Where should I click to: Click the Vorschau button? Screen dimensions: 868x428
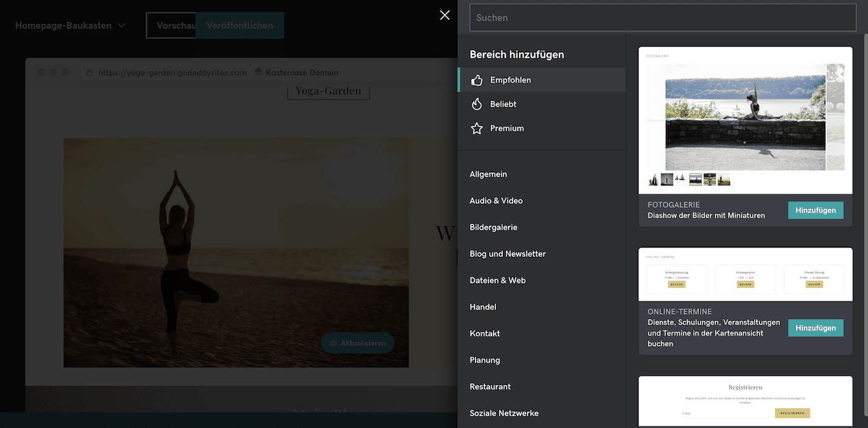point(171,25)
